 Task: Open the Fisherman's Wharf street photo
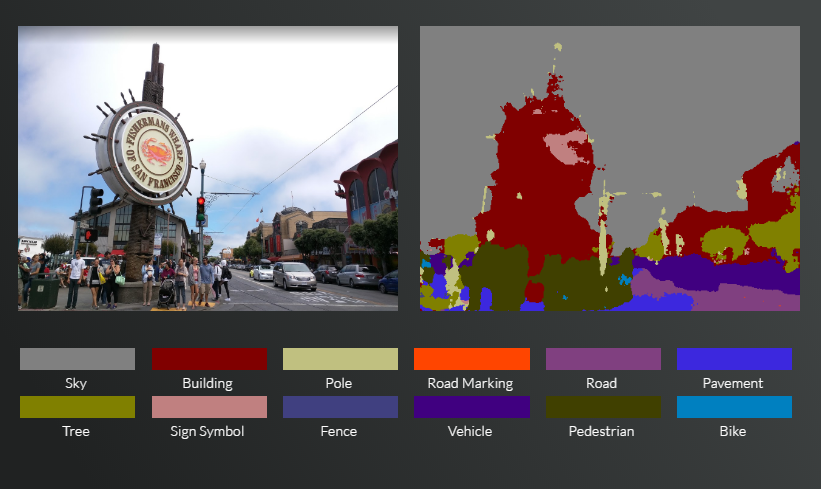pos(208,168)
